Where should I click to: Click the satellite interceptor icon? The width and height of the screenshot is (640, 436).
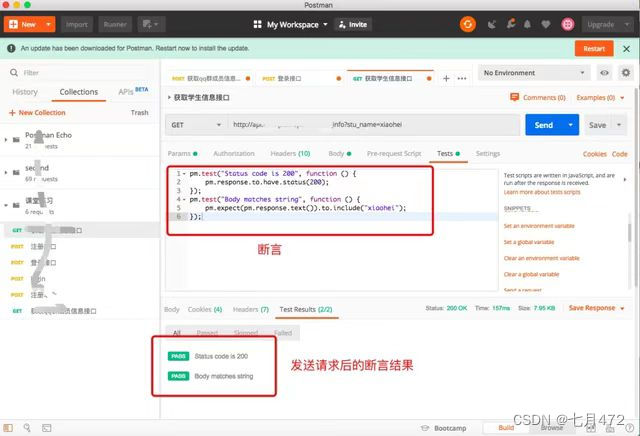(492, 24)
